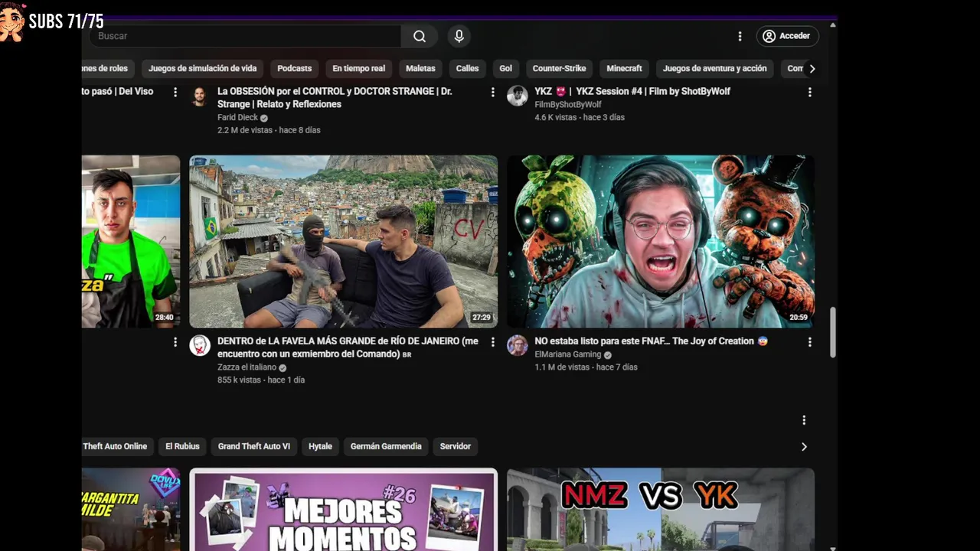
Task: Select the Counter-Strike chip
Action: (x=559, y=69)
